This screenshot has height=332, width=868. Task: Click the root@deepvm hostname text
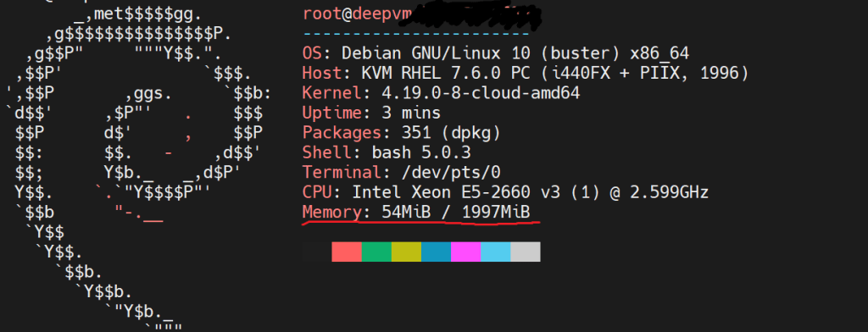pyautogui.click(x=357, y=14)
